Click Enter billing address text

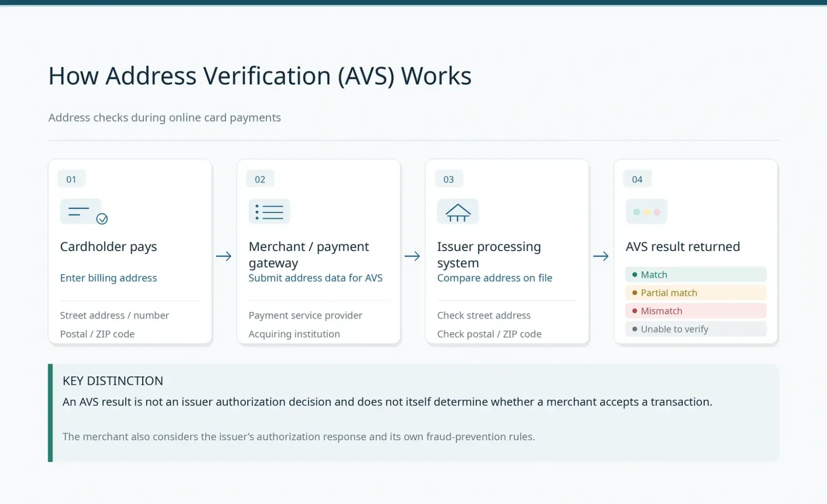tap(109, 278)
